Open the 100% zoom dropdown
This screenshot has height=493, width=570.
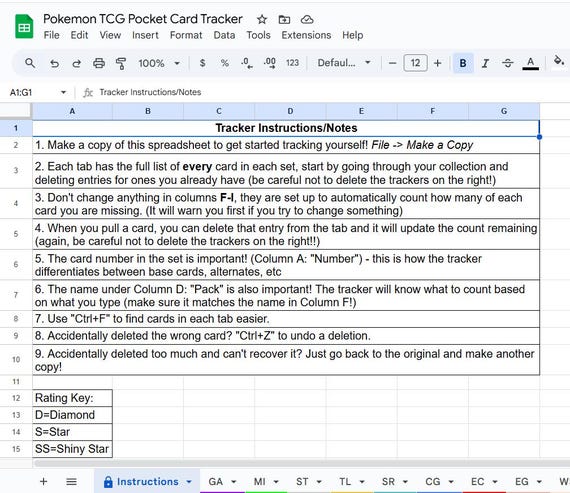(x=159, y=63)
